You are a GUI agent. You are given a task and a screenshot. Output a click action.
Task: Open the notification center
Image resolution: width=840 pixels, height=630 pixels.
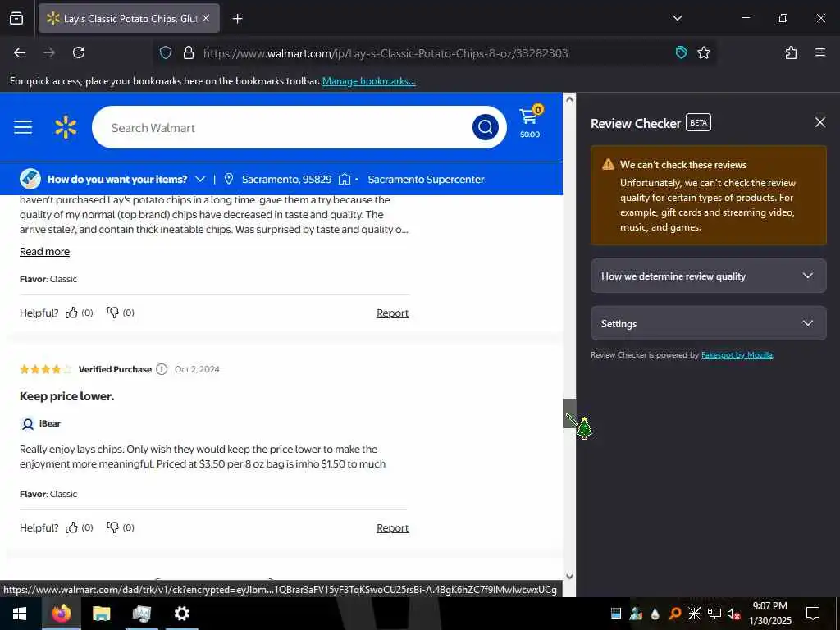813,614
